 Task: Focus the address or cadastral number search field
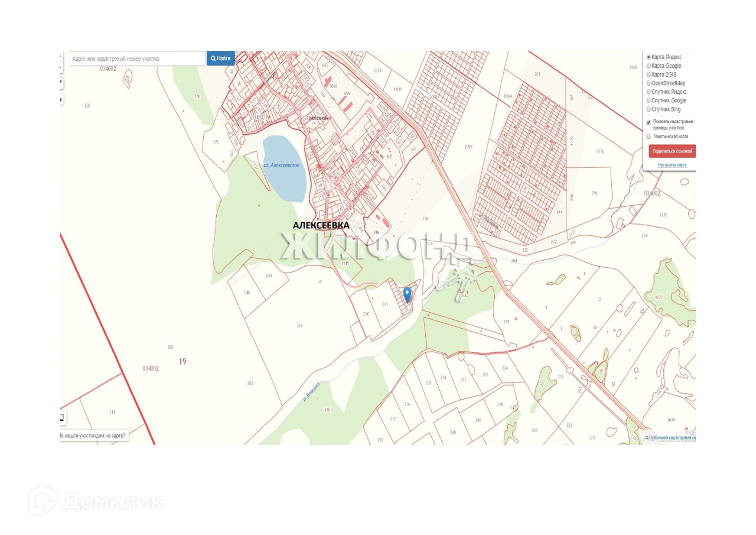click(138, 59)
